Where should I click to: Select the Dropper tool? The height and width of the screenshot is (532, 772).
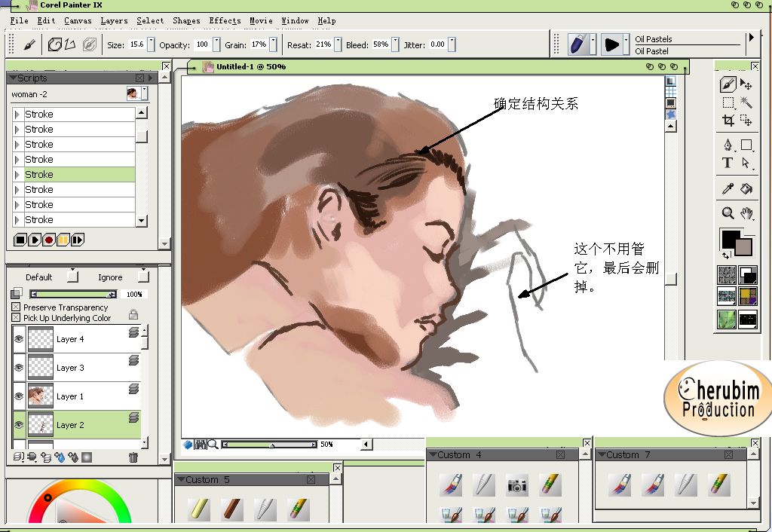(728, 188)
